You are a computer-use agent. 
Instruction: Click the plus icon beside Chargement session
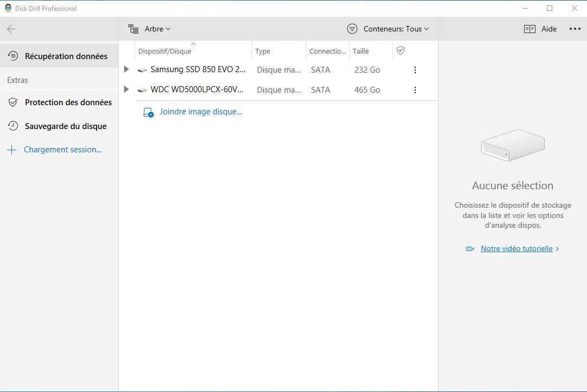point(11,150)
